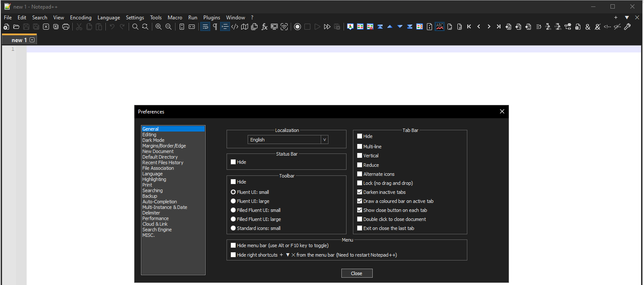
Task: Enable the Hide menu bar option
Action: [x=233, y=245]
